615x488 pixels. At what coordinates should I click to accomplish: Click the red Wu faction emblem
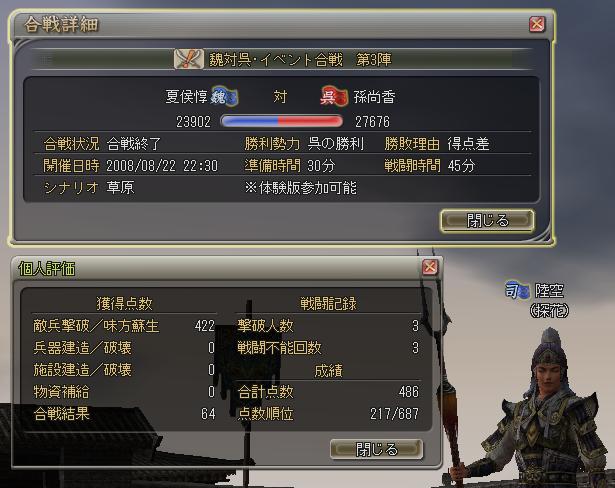pos(334,97)
